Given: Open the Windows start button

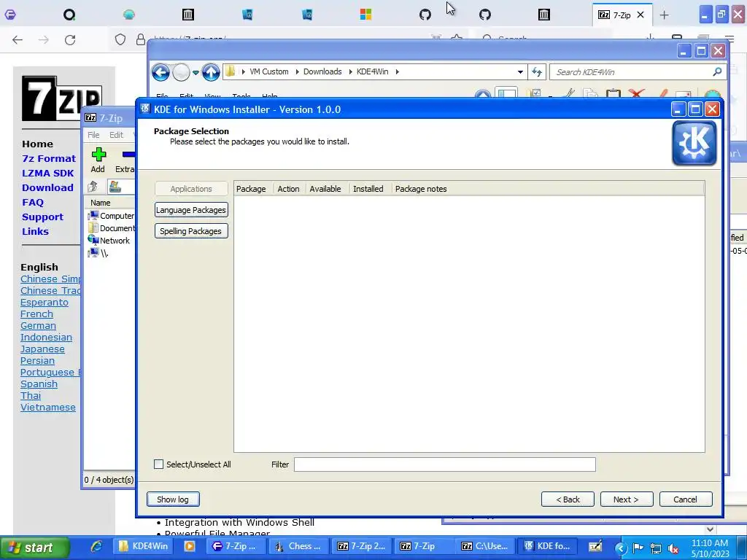Looking at the screenshot, I should pyautogui.click(x=34, y=548).
